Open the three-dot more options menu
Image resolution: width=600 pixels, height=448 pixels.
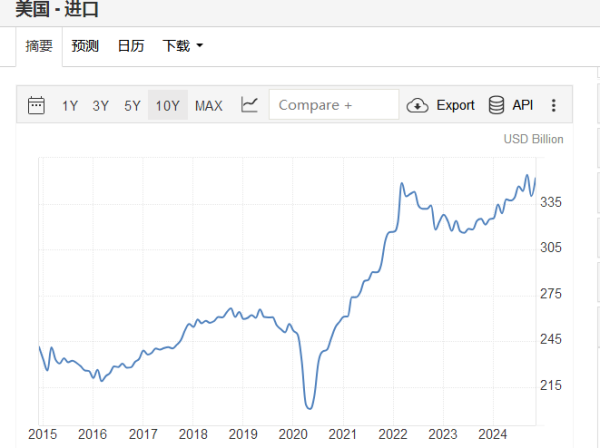point(553,105)
